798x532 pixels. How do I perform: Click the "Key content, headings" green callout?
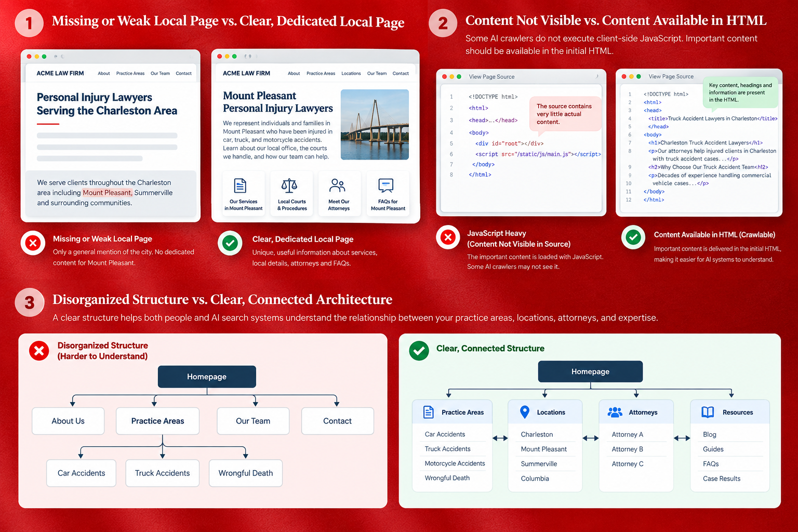pos(740,92)
